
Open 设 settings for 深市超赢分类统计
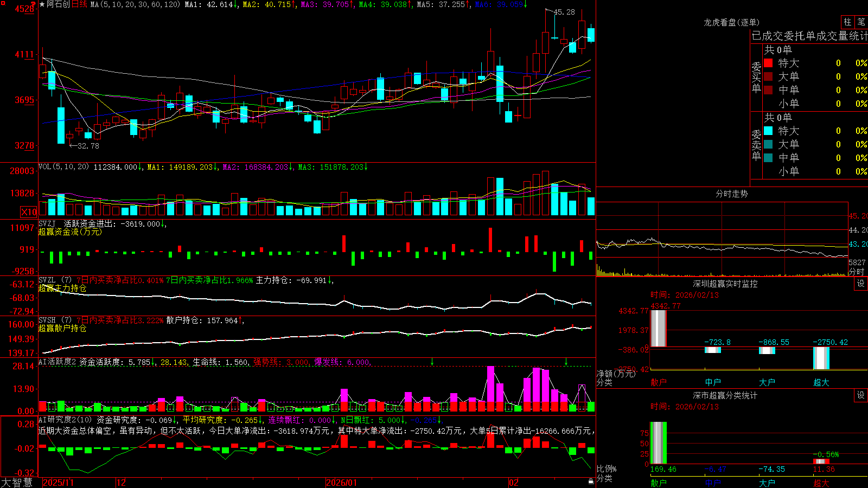[861, 395]
